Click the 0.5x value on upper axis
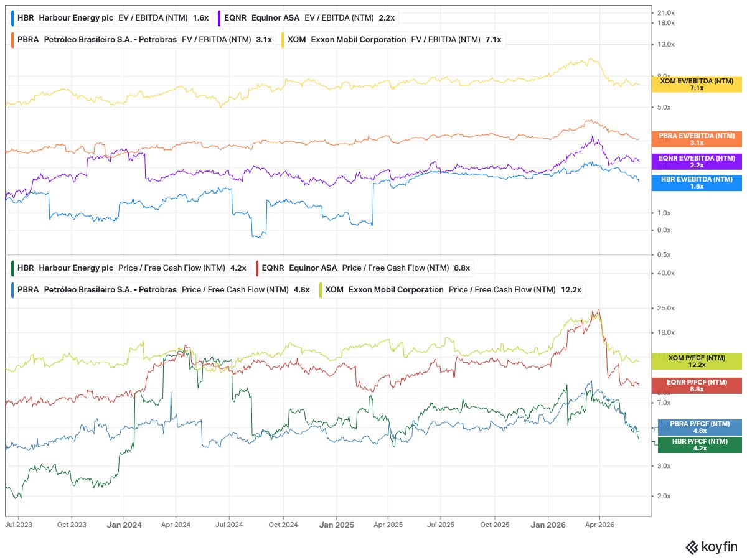The height and width of the screenshot is (560, 747). (x=664, y=254)
